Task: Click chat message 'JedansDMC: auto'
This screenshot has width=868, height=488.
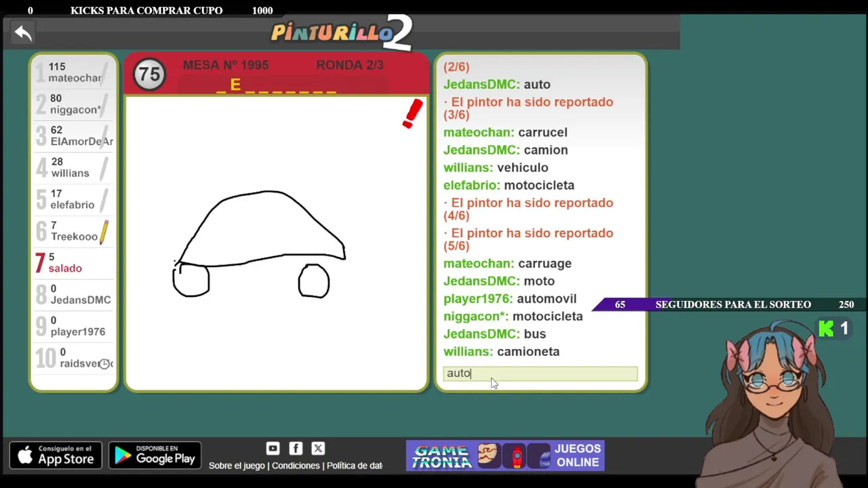Action: point(497,85)
